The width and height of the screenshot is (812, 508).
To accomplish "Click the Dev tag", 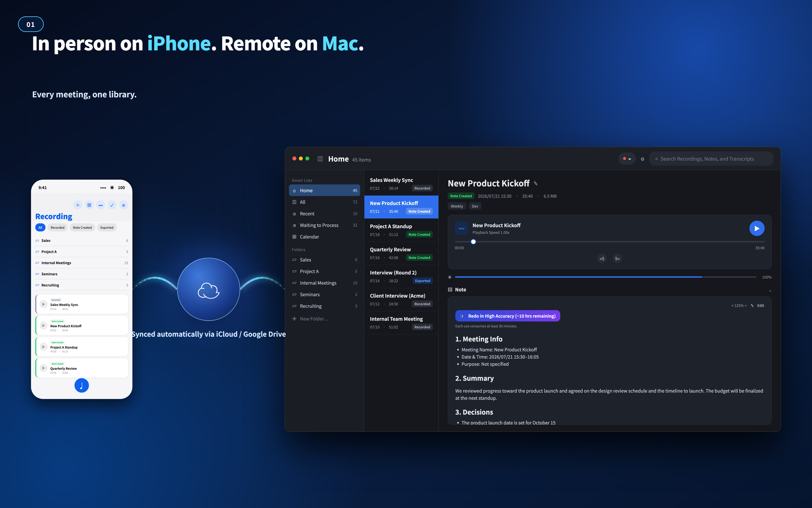I will point(475,206).
